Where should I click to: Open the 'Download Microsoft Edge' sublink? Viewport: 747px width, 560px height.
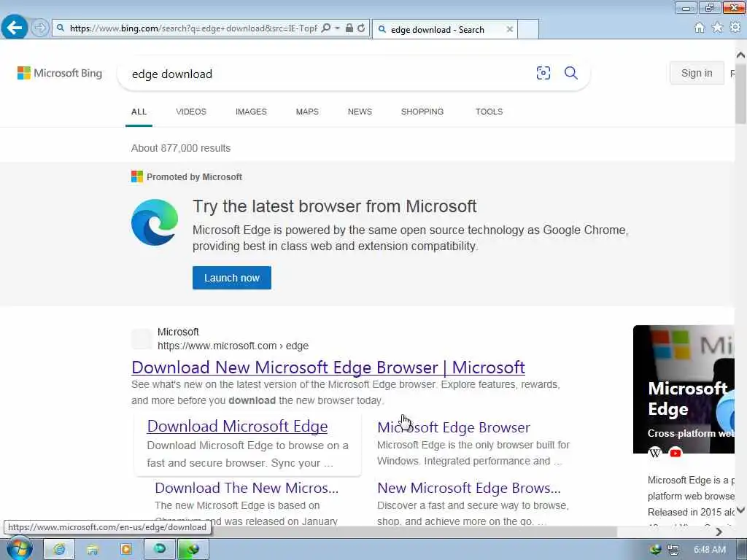click(x=237, y=426)
